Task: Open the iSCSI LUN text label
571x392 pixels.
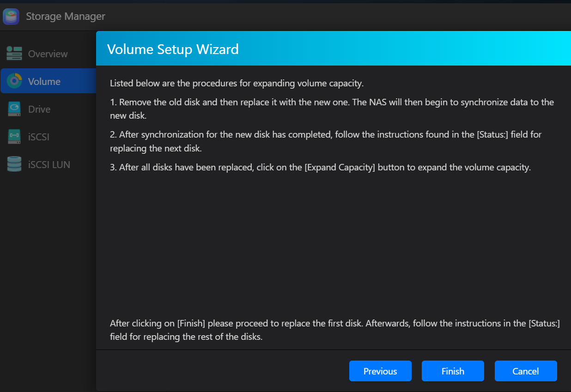Action: (49, 165)
